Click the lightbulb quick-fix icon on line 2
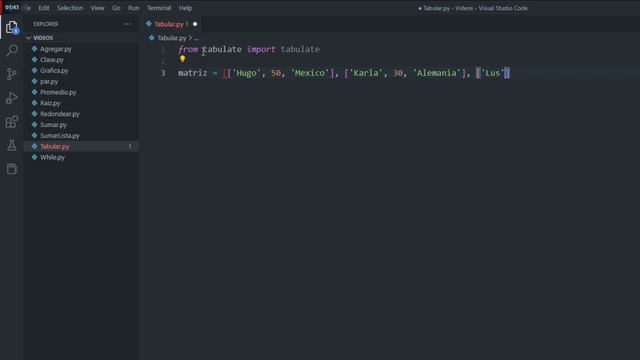This screenshot has height=360, width=640. pyautogui.click(x=182, y=59)
